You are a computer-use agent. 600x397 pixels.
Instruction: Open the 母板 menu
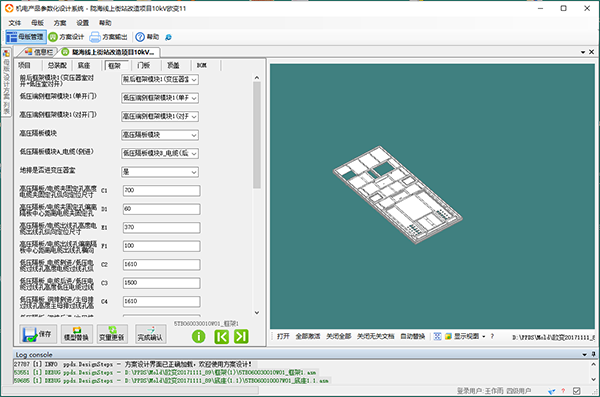(37, 23)
